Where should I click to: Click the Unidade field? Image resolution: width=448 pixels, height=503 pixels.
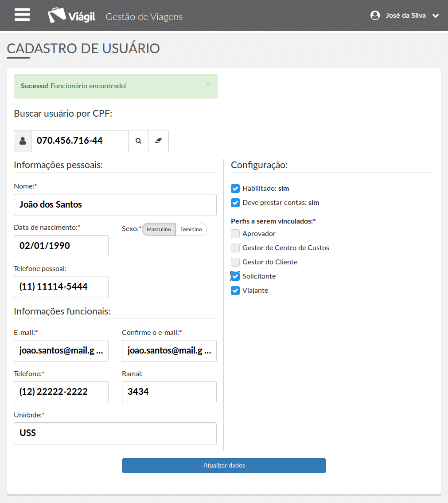tap(115, 433)
